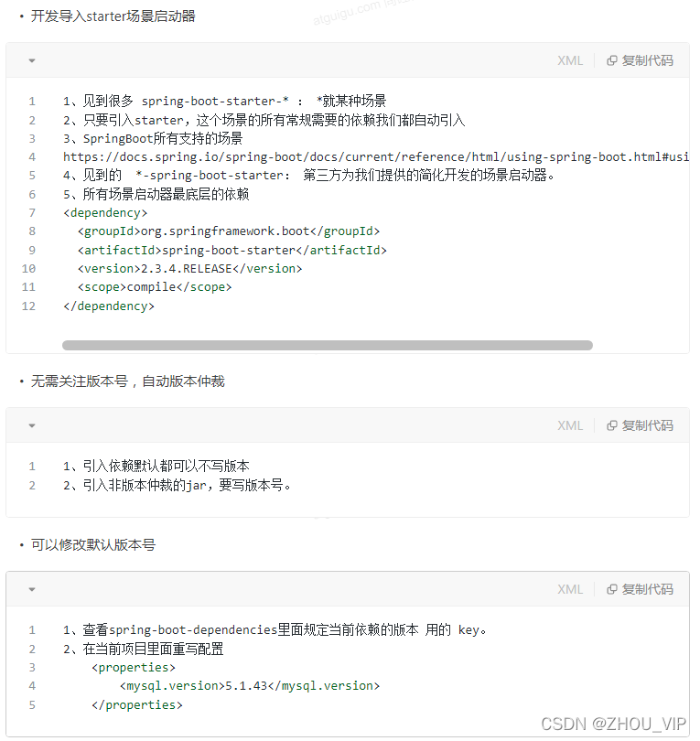Click bullet text 可以修改默认版本号
The height and width of the screenshot is (741, 700).
coord(93,545)
